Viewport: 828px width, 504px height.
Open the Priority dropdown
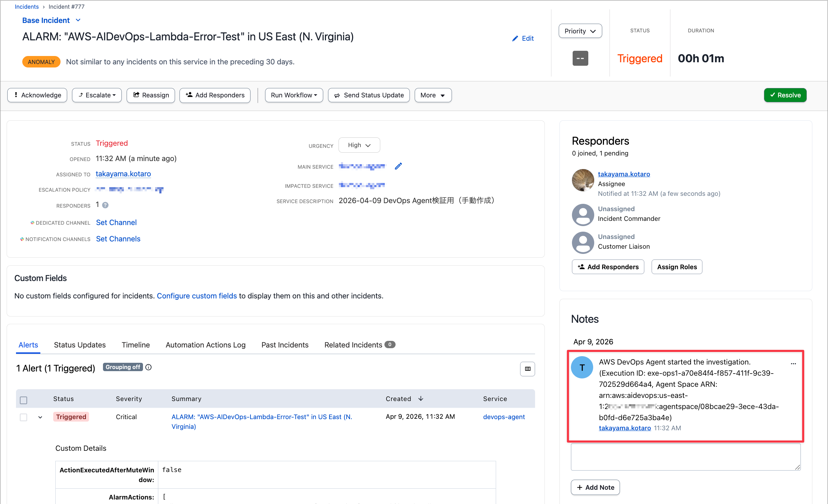click(x=580, y=31)
